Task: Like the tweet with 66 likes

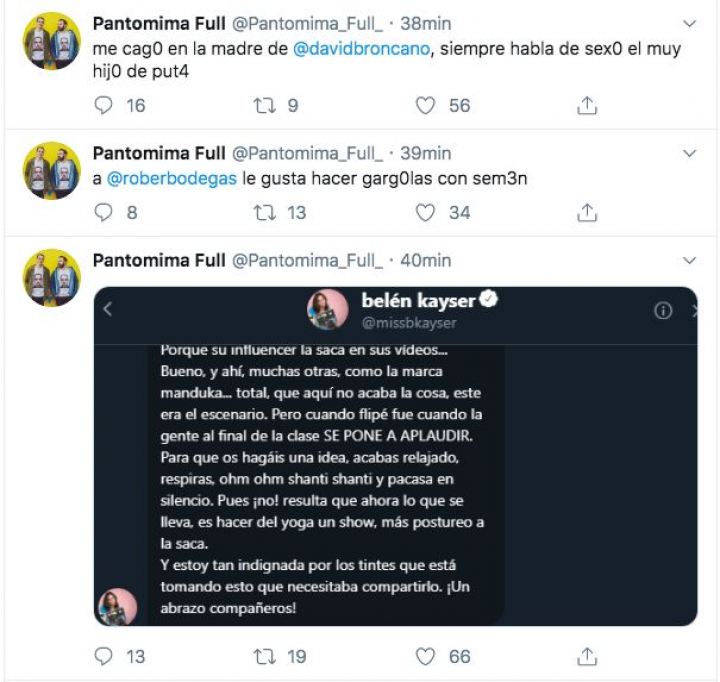Action: pyautogui.click(x=426, y=656)
